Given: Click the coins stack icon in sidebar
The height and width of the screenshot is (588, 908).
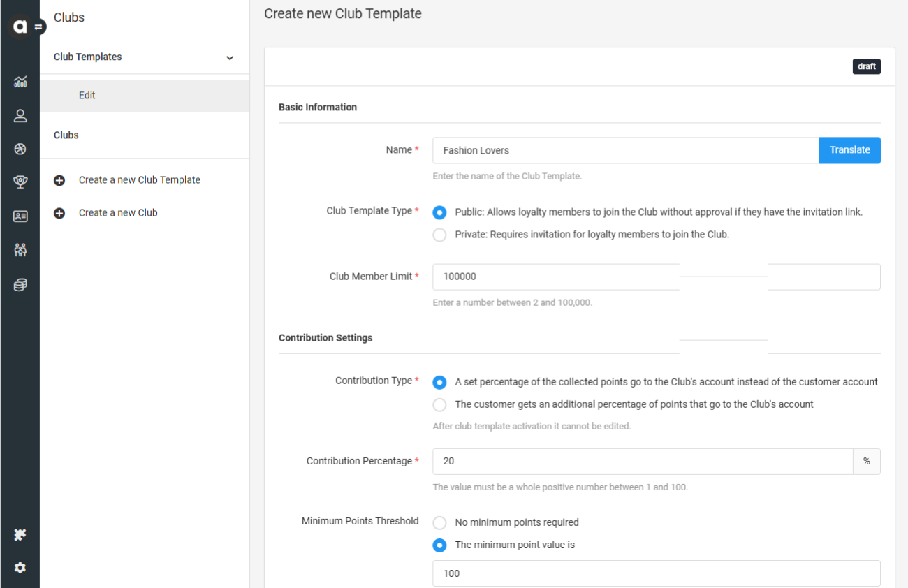Looking at the screenshot, I should point(20,285).
